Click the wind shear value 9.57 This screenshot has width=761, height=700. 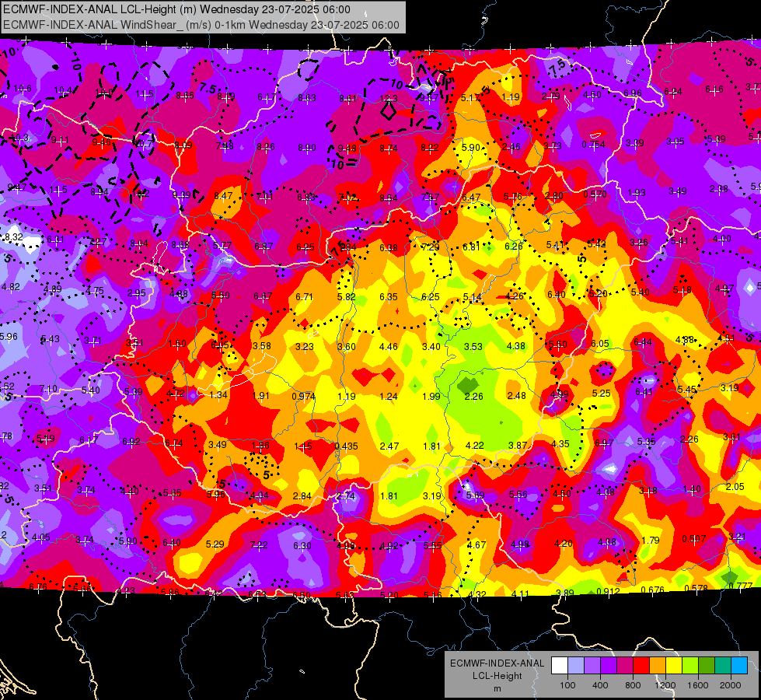tap(429, 98)
